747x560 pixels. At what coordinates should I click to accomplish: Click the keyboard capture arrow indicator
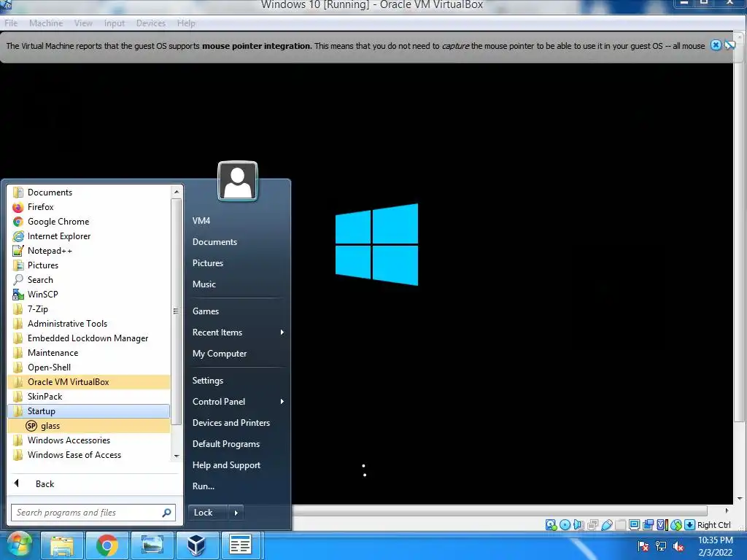[x=689, y=525]
